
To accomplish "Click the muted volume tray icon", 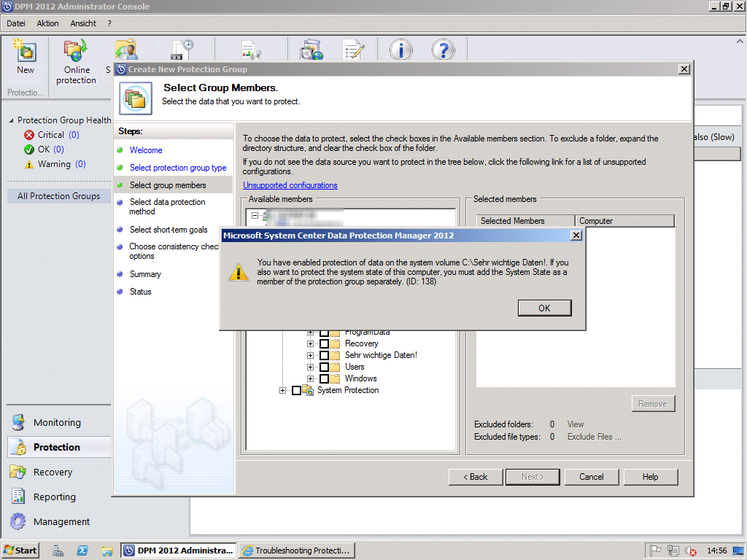I will [691, 551].
